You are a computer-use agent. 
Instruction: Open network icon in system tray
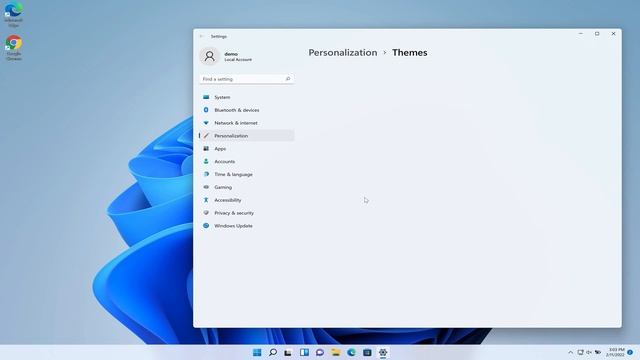tap(580, 352)
